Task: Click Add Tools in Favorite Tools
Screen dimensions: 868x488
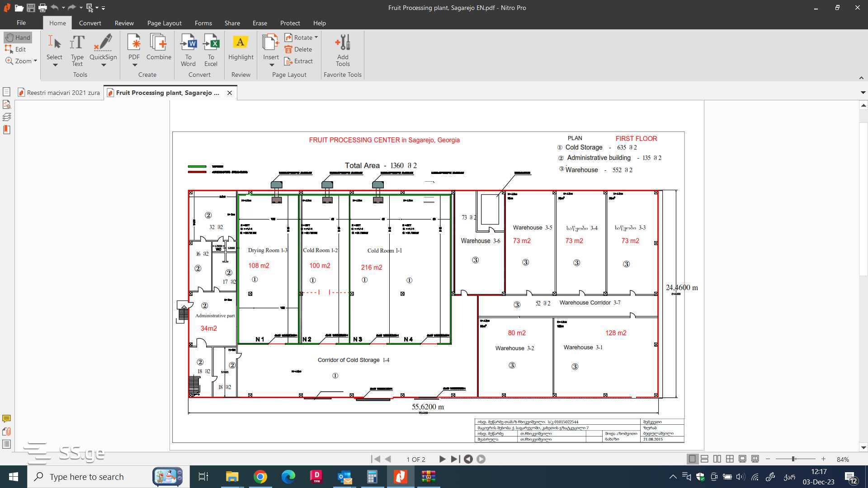Action: tap(343, 50)
